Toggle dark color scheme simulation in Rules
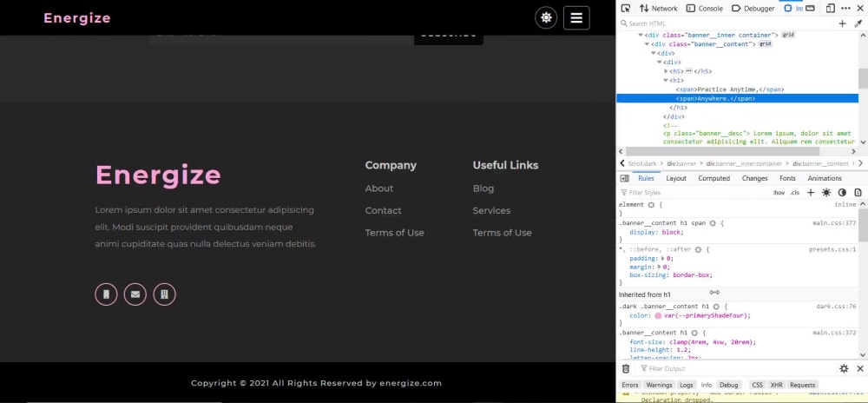 [x=842, y=193]
